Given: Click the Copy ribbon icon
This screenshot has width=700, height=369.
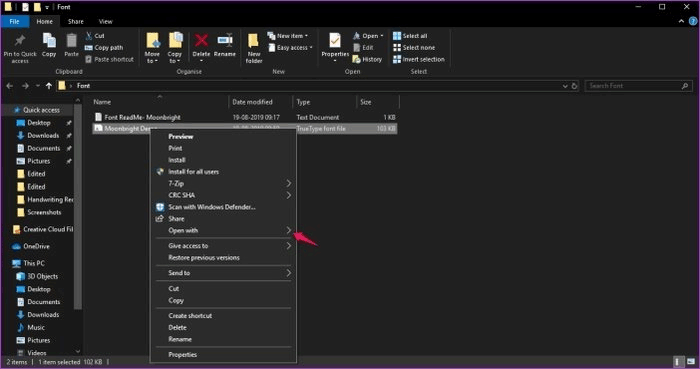Looking at the screenshot, I should tap(49, 41).
